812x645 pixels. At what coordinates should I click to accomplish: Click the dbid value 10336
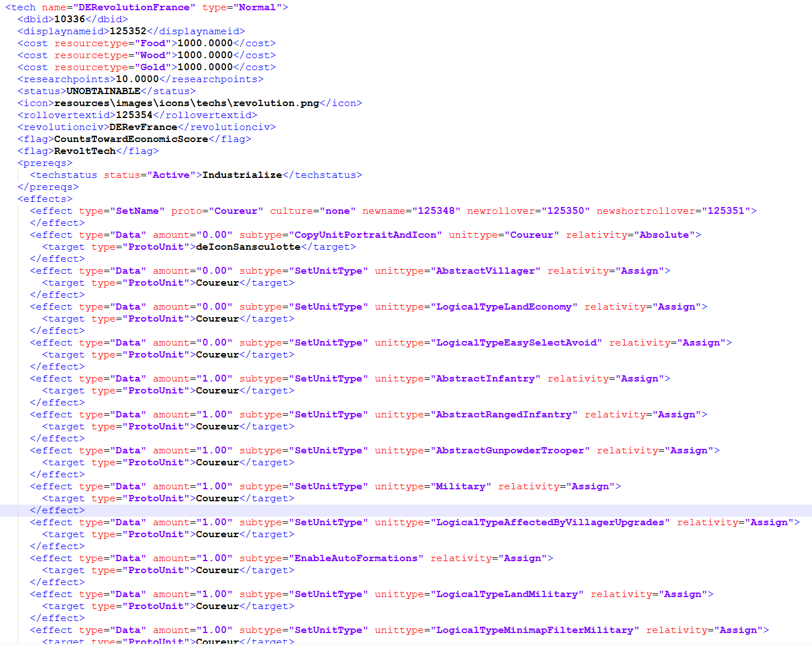pyautogui.click(x=70, y=19)
